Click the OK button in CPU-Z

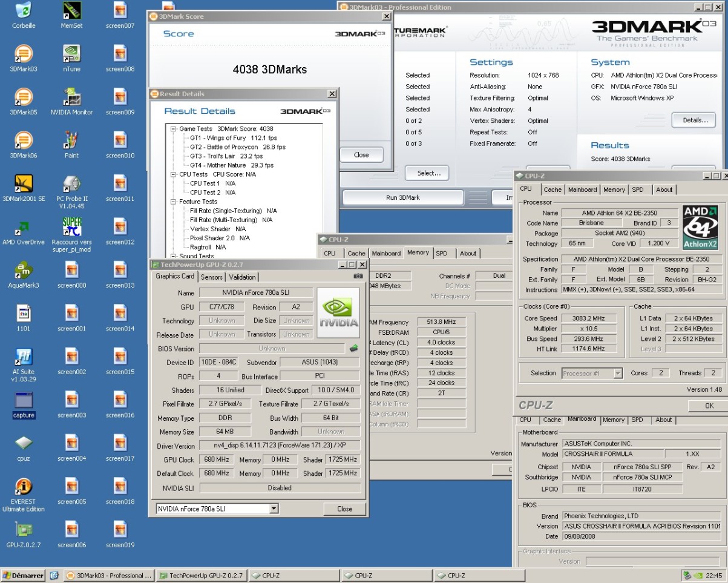(x=709, y=406)
